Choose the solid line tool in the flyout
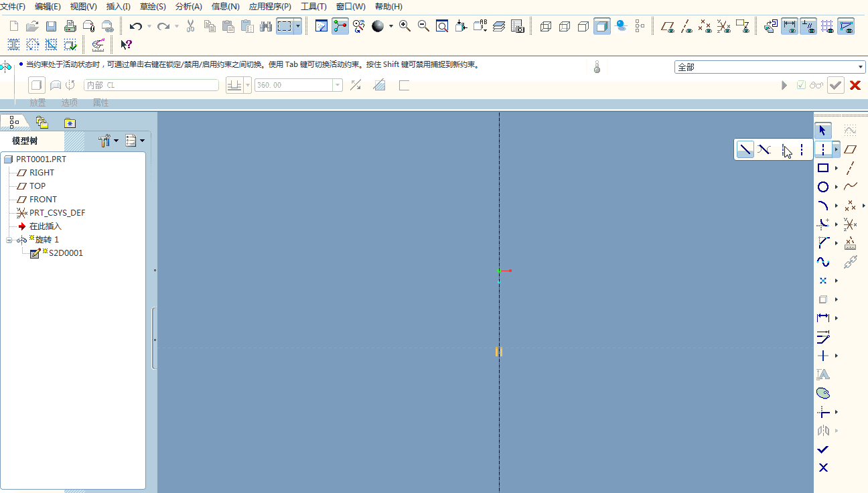The height and width of the screenshot is (493, 868). tap(745, 149)
